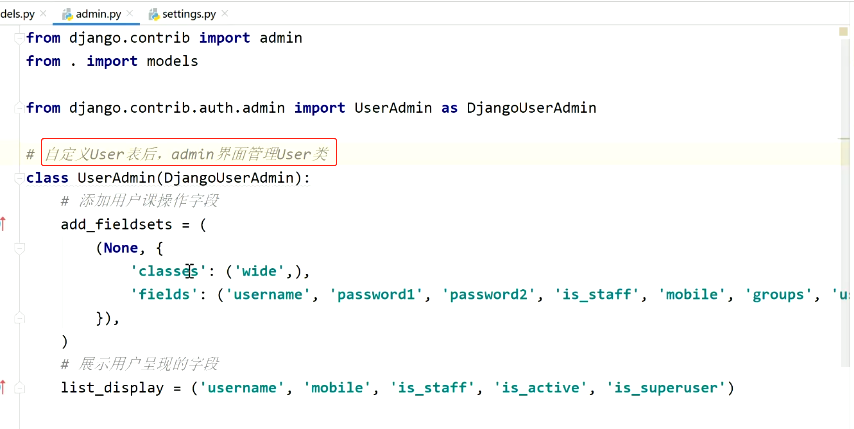Open the yellow inspection status indicator
Image resolution: width=854 pixels, height=429 pixels.
(x=843, y=32)
